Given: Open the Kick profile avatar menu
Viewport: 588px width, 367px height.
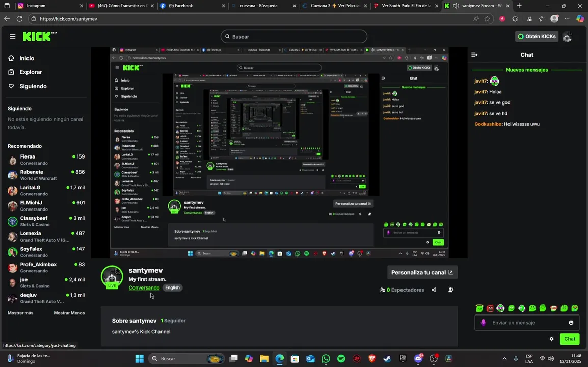Looking at the screenshot, I should click(567, 36).
